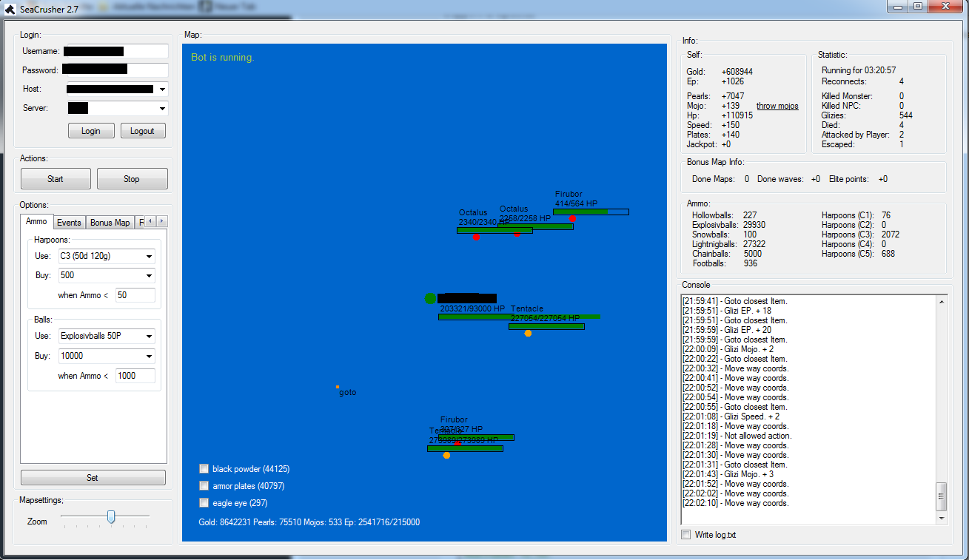This screenshot has height=560, width=969.
Task: Open Harpoons Buy dropdown showing 500
Action: [106, 275]
